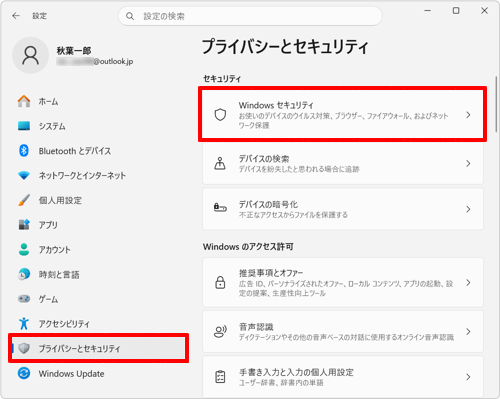Click the 時刻と言語 globe clock icon

(x=24, y=274)
